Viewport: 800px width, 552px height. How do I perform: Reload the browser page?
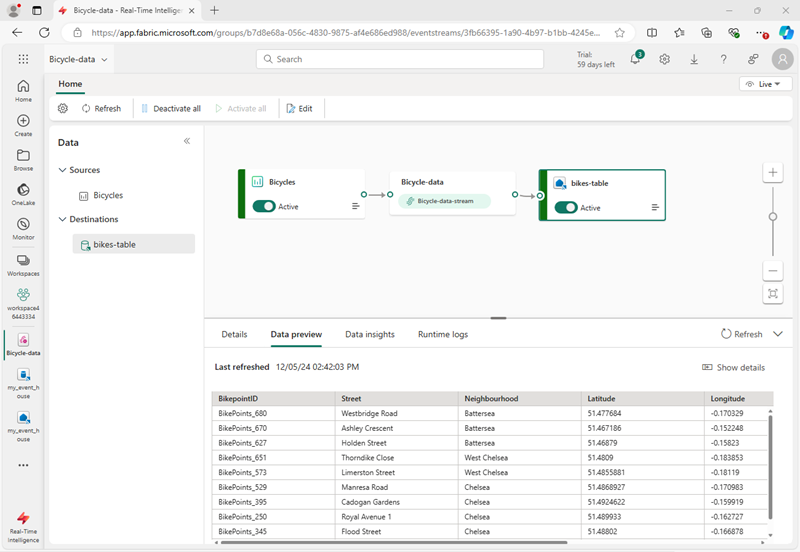[x=44, y=33]
